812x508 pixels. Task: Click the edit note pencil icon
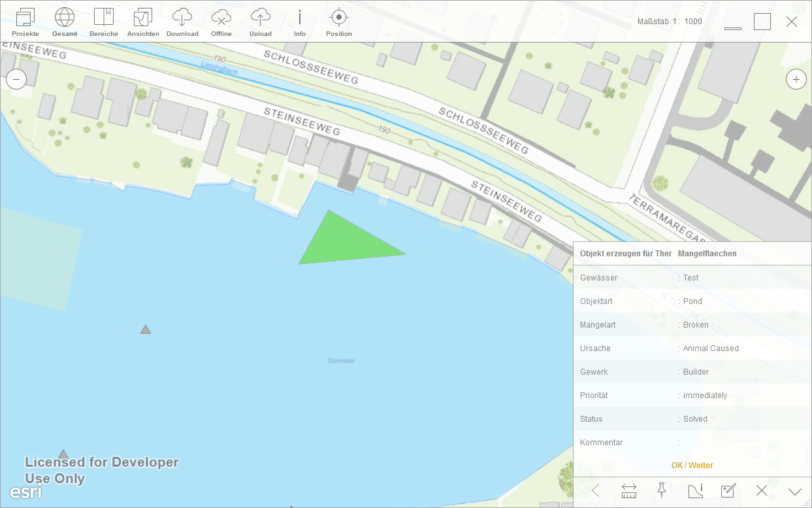click(728, 491)
